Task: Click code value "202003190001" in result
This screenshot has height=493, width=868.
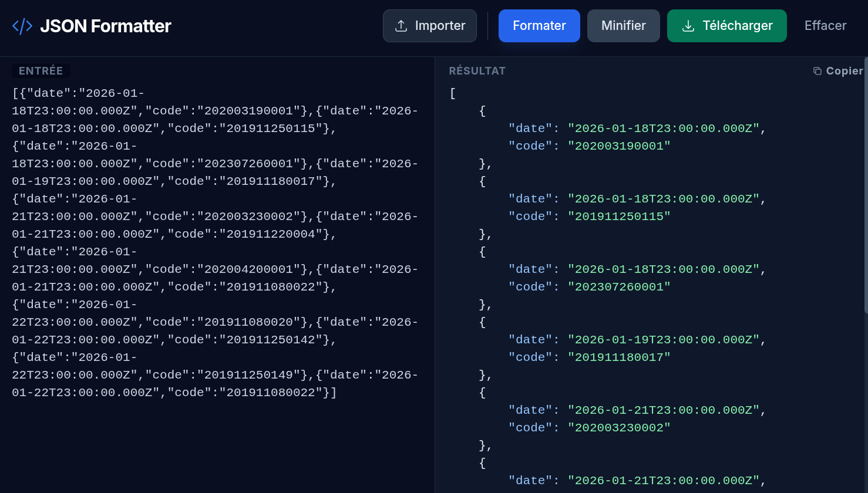Action: pos(619,146)
